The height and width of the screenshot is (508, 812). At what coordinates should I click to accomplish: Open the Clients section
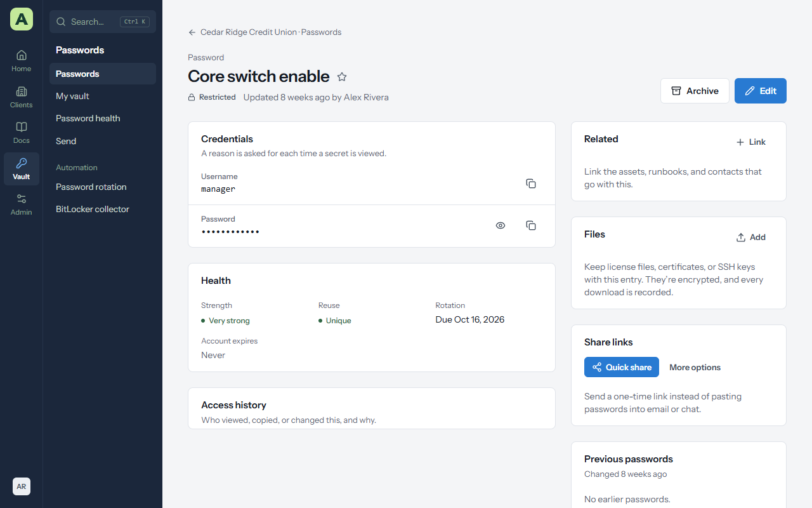coord(22,97)
